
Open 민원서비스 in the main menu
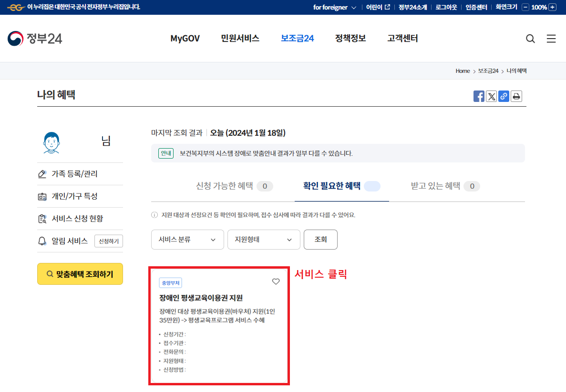click(240, 39)
